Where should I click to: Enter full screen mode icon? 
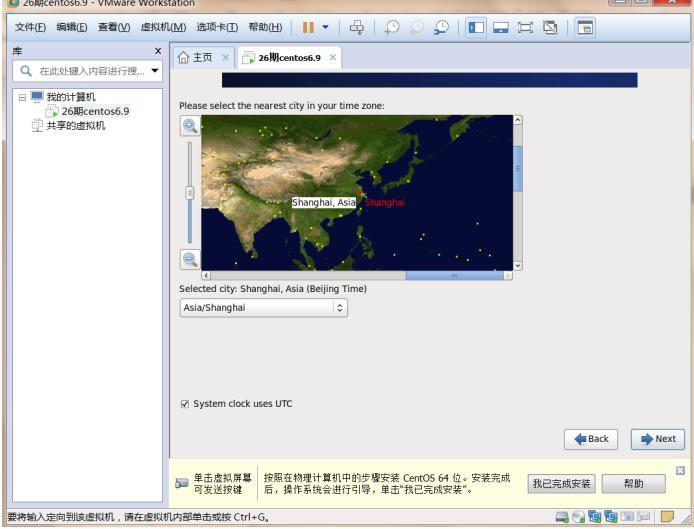525,27
